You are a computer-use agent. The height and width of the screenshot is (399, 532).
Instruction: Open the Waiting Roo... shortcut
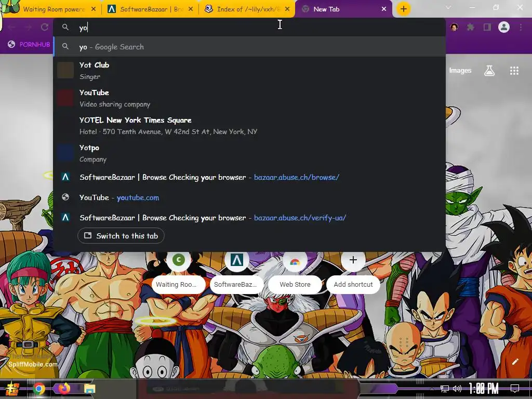tap(179, 272)
